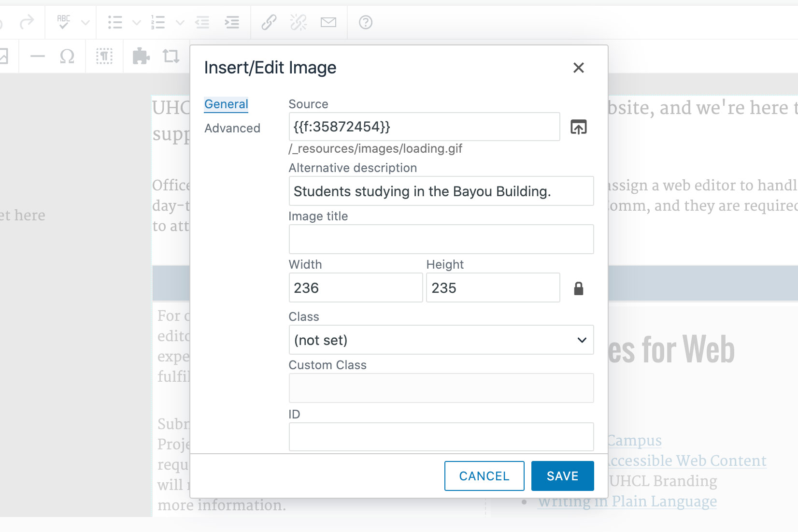Click the insert/edit link icon
Viewport: 798px width, 532px height.
269,22
